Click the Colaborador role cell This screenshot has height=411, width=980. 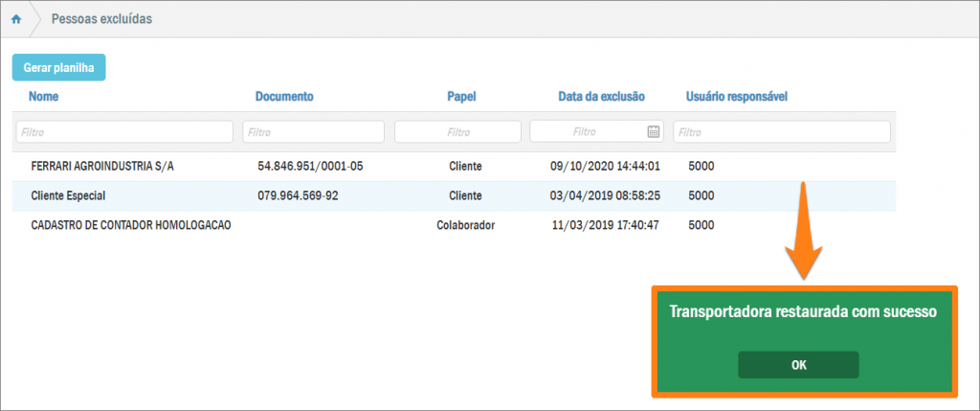tap(465, 225)
